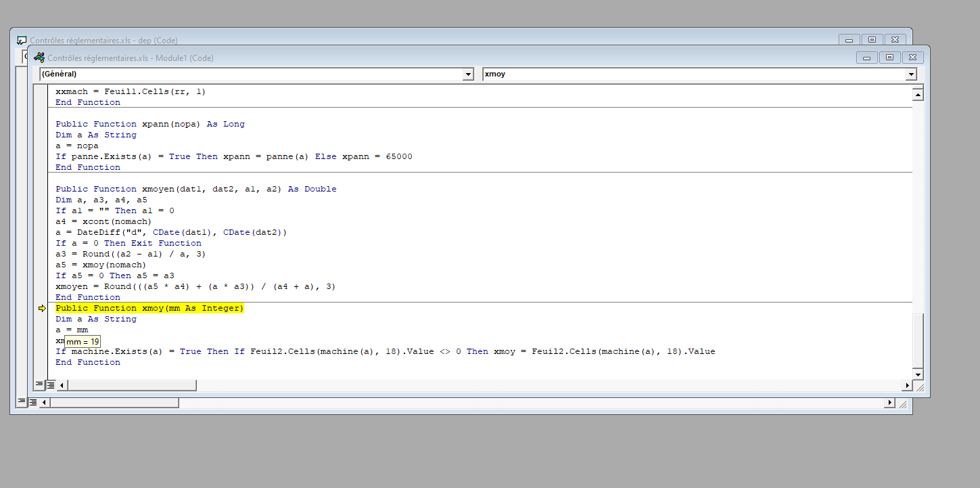980x488 pixels.
Task: Click the Module1 horizontal scrollbar thumb
Action: tap(132, 385)
